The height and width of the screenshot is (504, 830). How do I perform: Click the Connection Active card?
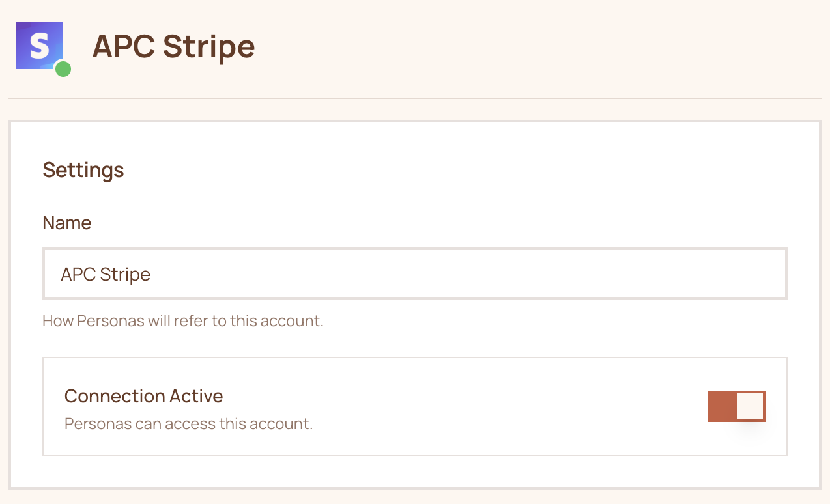tap(415, 406)
